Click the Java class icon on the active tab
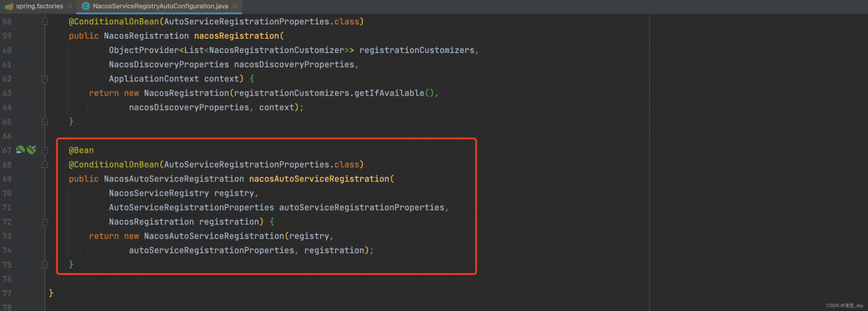868x311 pixels. 85,6
